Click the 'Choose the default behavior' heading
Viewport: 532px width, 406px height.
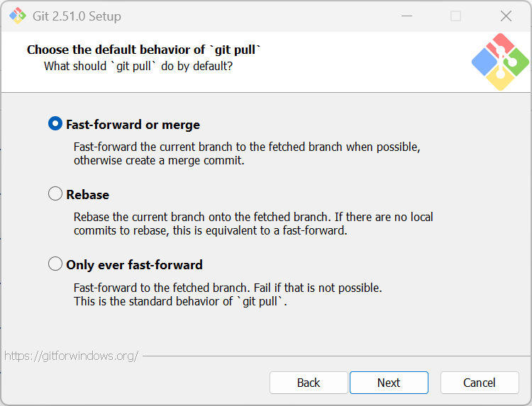tap(144, 50)
